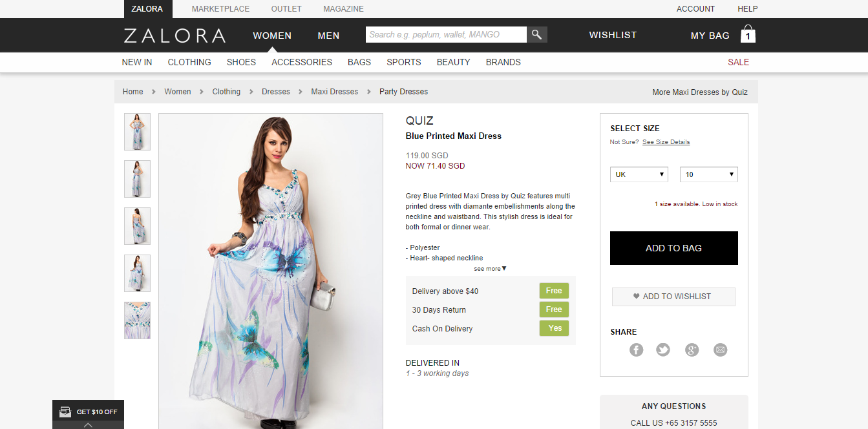Go to Maxi Dresses breadcrumb

[x=335, y=92]
